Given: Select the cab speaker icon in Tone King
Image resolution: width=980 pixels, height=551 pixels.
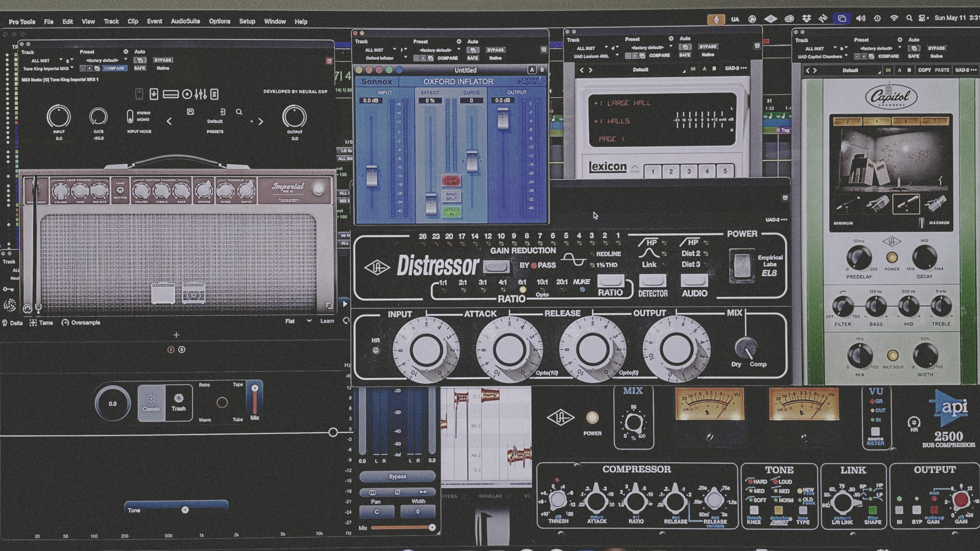Looking at the screenshot, I should coord(187,94).
